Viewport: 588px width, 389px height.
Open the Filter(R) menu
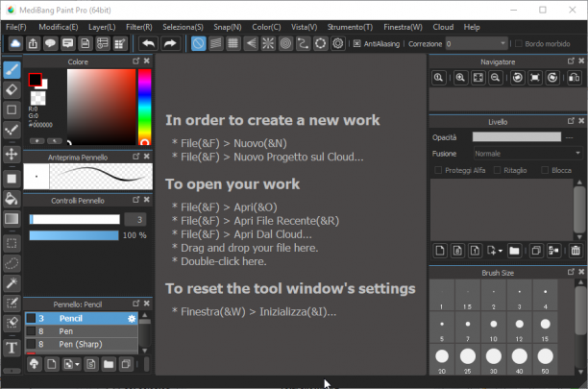[x=139, y=27]
